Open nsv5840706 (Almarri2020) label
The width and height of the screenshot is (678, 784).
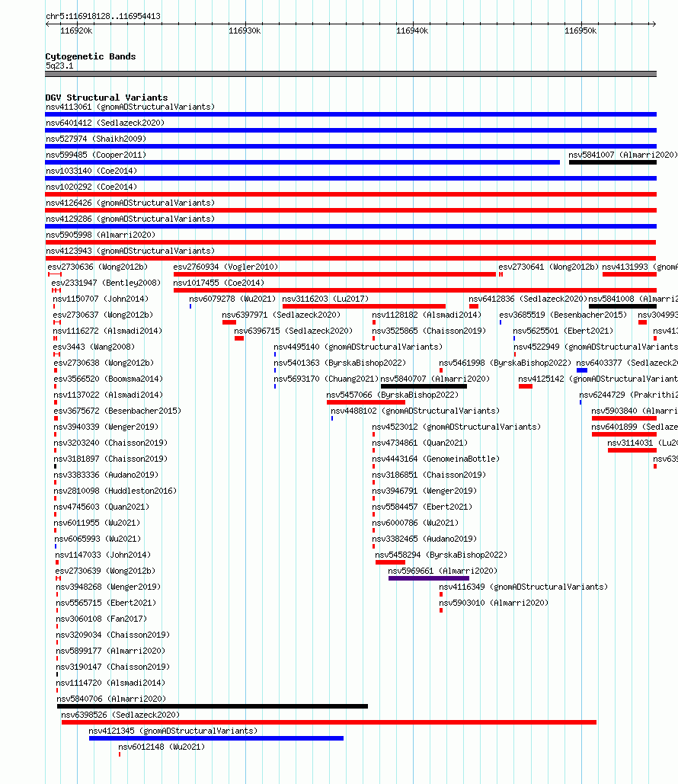point(111,699)
